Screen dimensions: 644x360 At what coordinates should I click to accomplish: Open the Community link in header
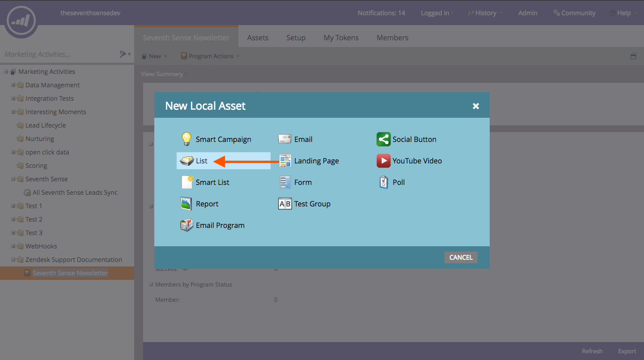coord(574,13)
